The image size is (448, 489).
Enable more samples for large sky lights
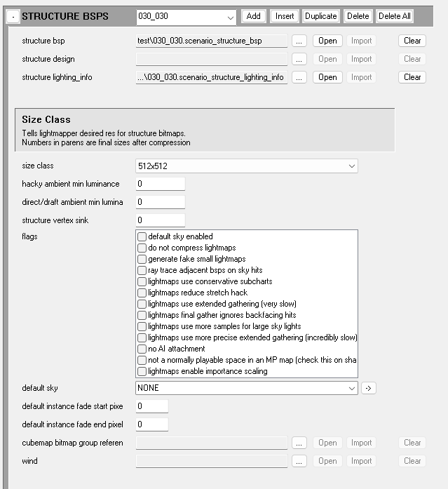click(x=142, y=326)
